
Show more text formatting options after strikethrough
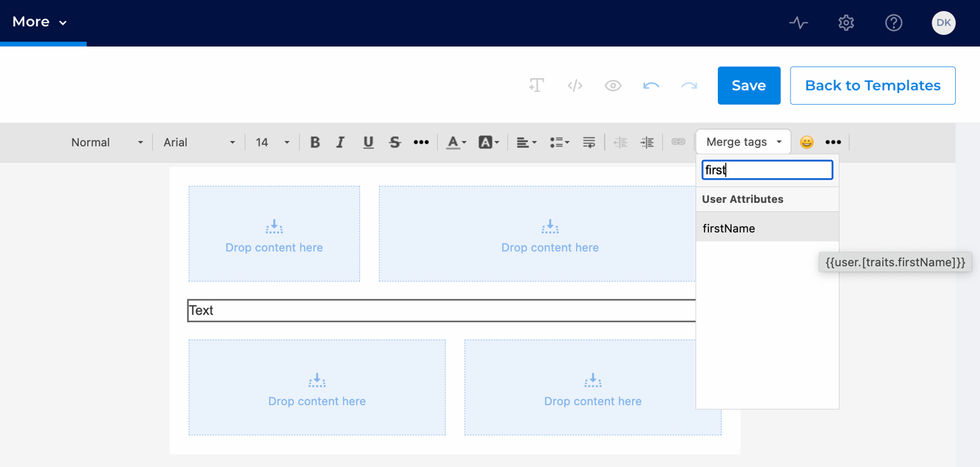pyautogui.click(x=421, y=142)
